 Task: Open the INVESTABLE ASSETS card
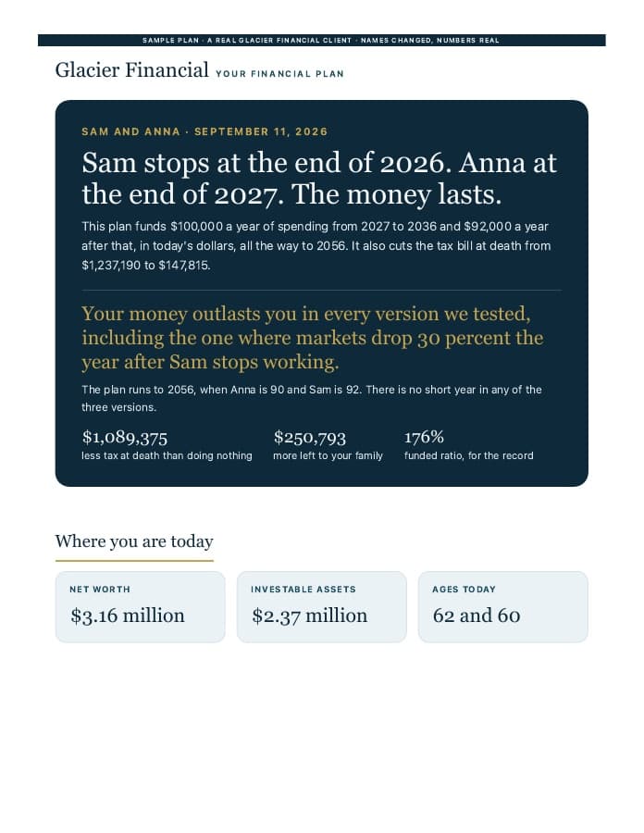pyautogui.click(x=322, y=606)
